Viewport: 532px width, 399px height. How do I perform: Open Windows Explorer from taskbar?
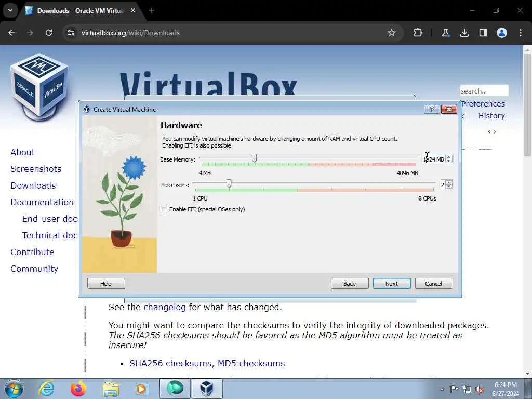pos(111,389)
